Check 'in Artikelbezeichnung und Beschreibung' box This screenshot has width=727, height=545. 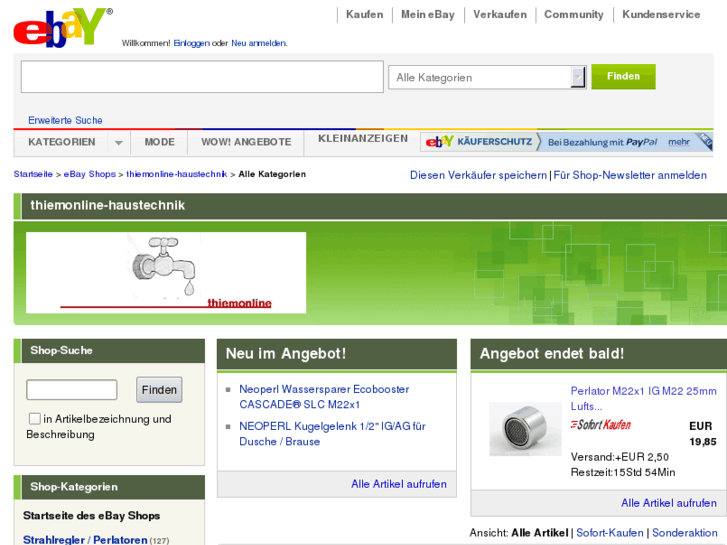[x=35, y=419]
